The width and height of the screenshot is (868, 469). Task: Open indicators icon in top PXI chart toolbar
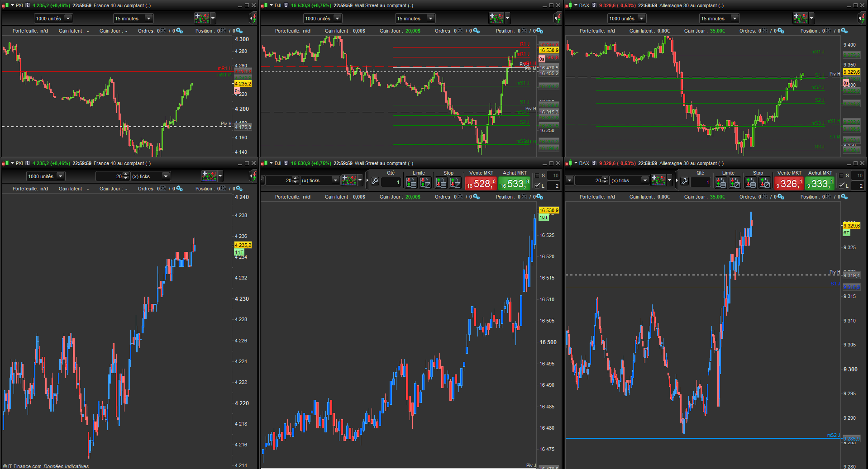pyautogui.click(x=202, y=19)
